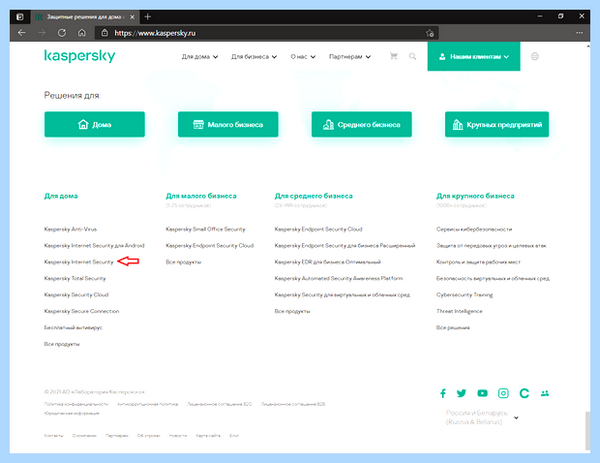Click the Среднего бизнеса solutions button
The height and width of the screenshot is (463, 600).
tap(362, 124)
